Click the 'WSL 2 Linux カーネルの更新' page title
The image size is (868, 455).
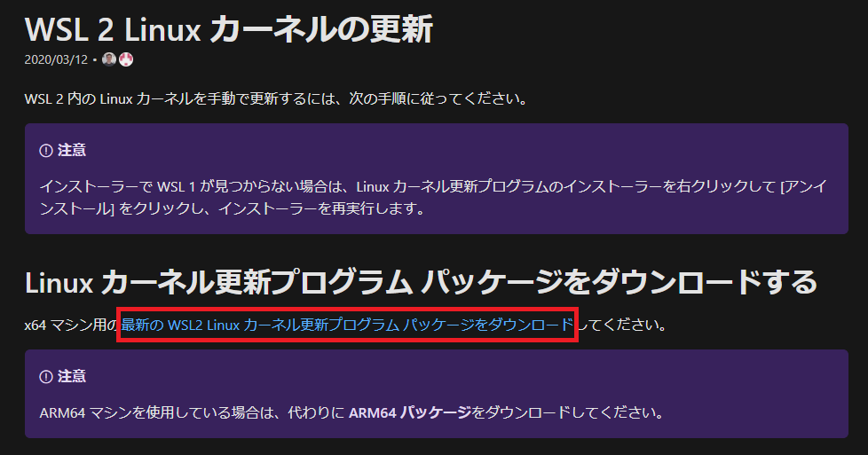coord(229,28)
